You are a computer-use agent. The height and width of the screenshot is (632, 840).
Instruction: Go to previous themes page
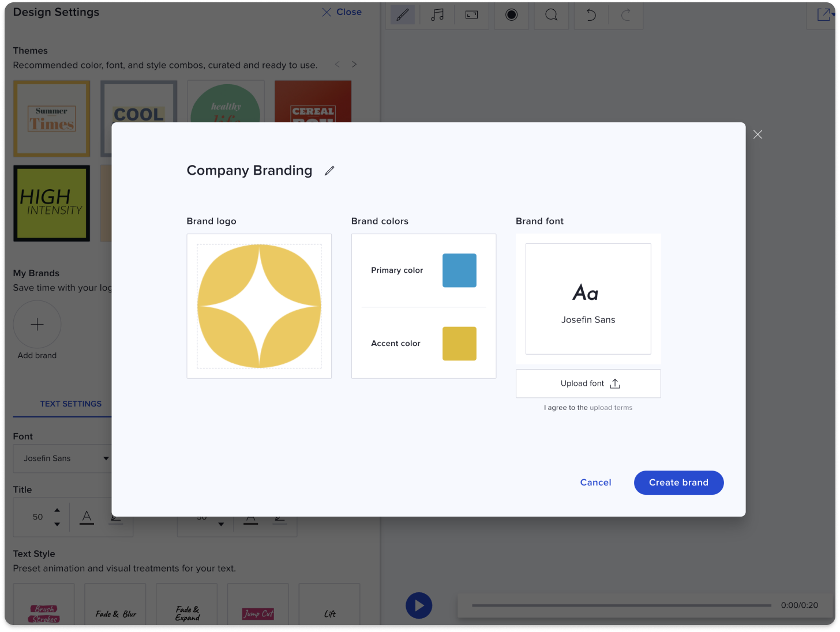pyautogui.click(x=337, y=64)
